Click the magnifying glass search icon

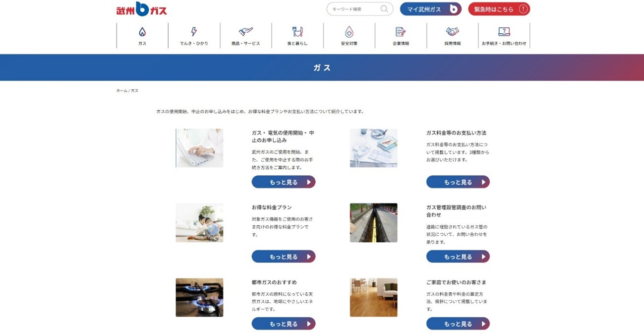coord(384,9)
